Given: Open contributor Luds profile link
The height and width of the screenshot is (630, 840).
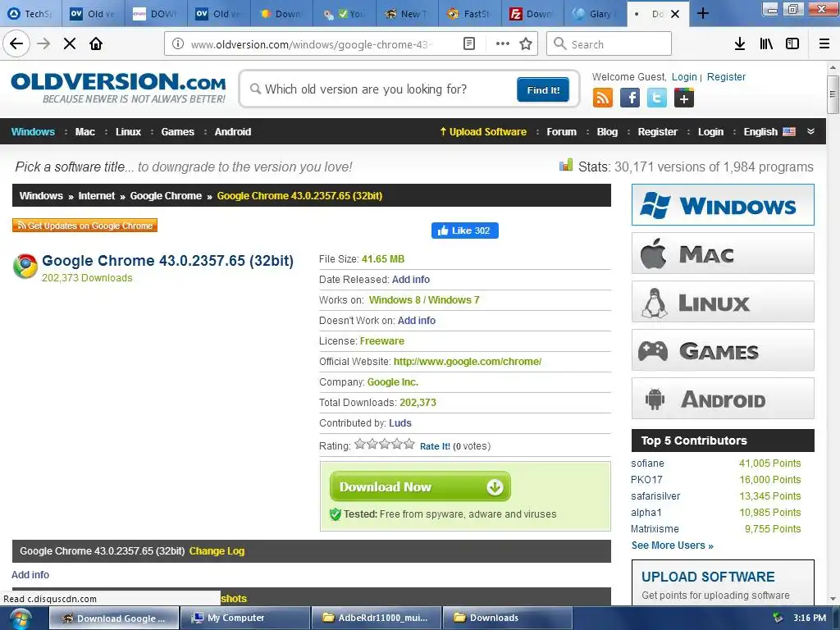Looking at the screenshot, I should (400, 423).
